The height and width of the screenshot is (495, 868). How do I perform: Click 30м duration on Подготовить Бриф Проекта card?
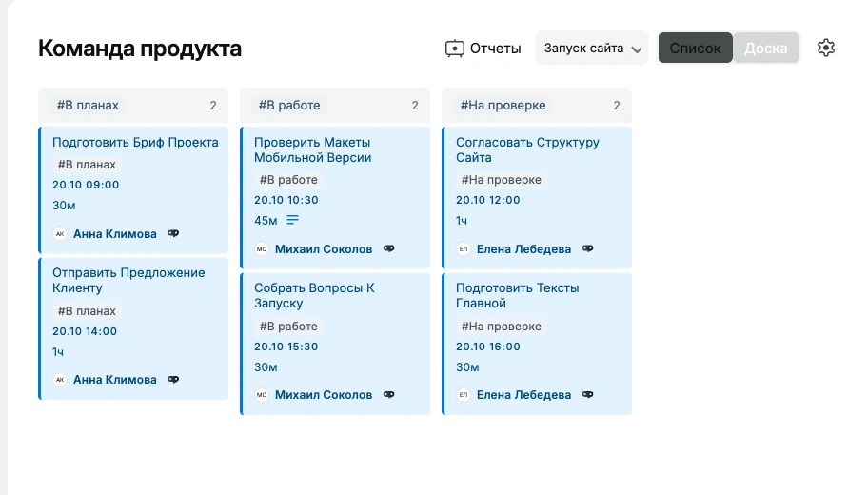pyautogui.click(x=64, y=206)
